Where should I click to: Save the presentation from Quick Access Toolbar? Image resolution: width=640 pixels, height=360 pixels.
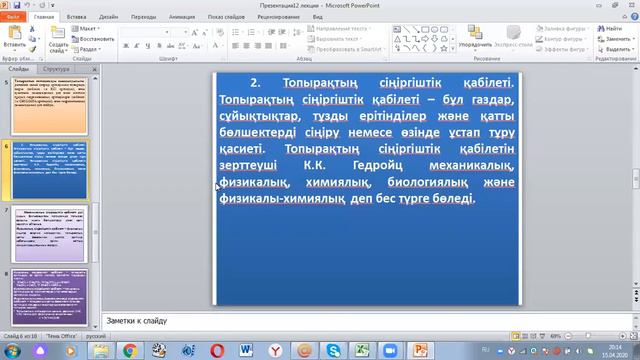16,5
